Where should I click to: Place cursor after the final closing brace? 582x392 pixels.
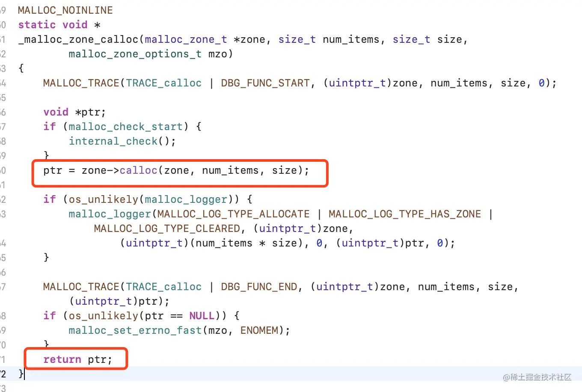[24, 374]
